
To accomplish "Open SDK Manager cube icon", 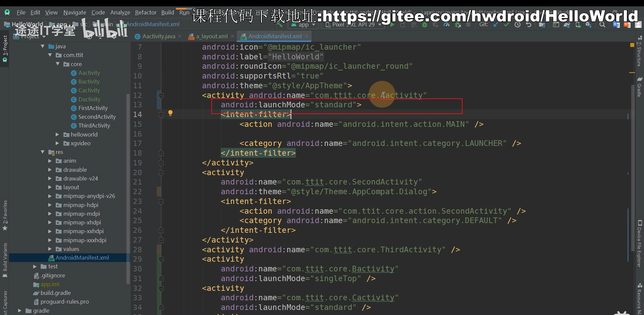I will [589, 25].
